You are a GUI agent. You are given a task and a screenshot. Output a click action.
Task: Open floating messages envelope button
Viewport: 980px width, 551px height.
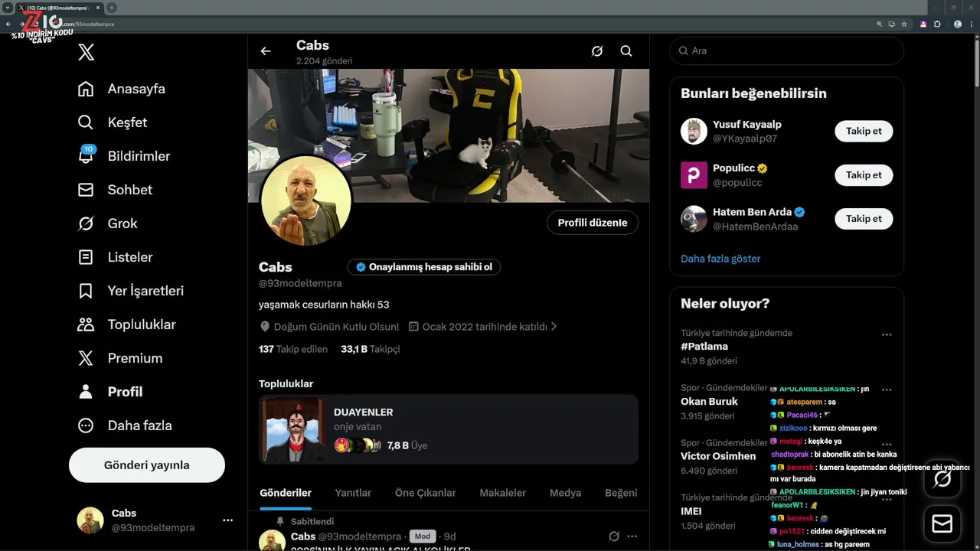[x=942, y=523]
